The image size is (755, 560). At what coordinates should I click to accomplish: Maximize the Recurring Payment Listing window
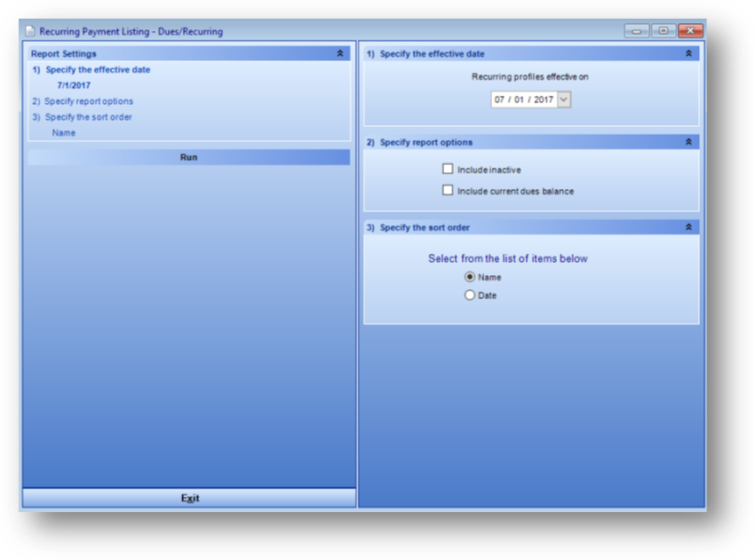tap(664, 31)
